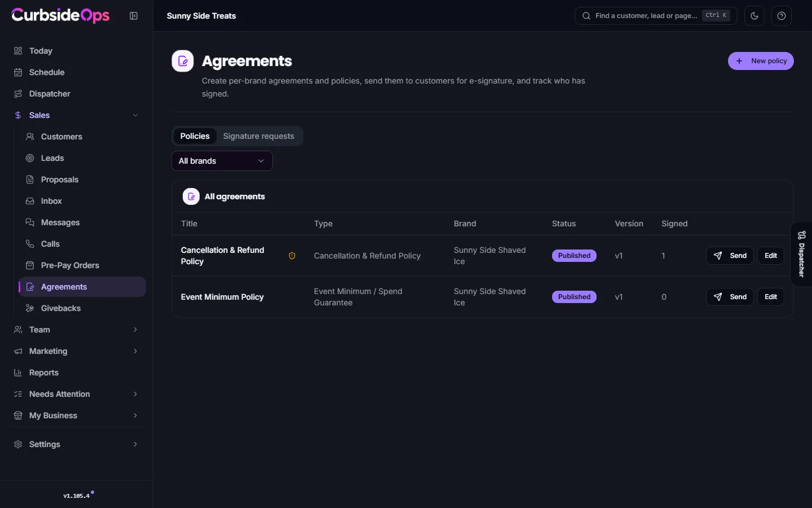The height and width of the screenshot is (508, 812).
Task: Collapse the Sales section chevron
Action: tap(135, 115)
